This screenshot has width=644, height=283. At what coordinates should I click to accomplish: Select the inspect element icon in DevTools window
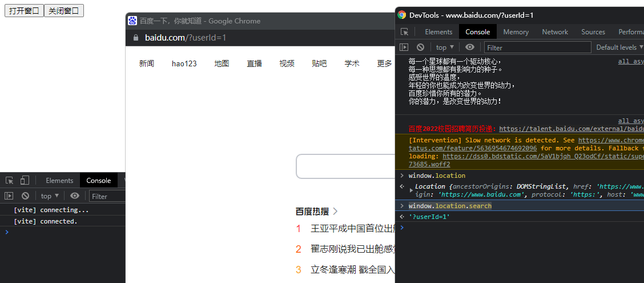(405, 31)
